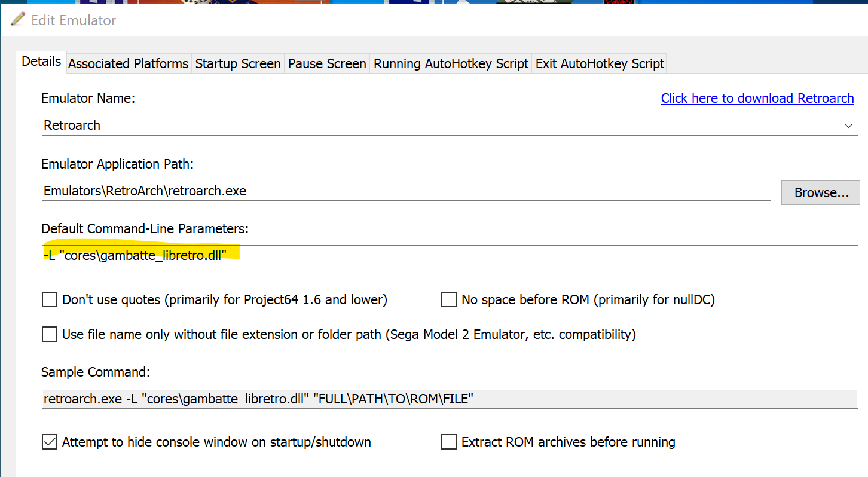868x477 pixels.
Task: Open the Exit AutoHotkey Script tab
Action: tap(600, 63)
